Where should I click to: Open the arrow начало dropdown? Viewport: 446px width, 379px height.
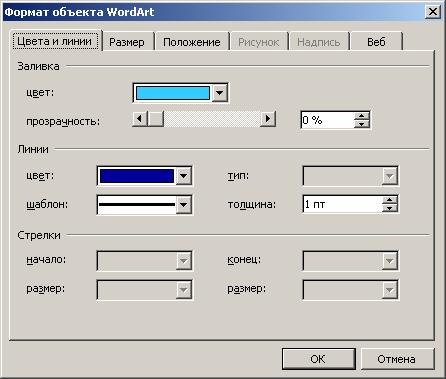coord(144,261)
